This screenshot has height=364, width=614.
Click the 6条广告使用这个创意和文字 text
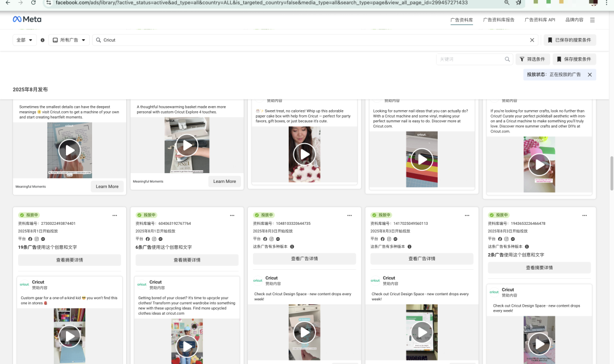(x=164, y=247)
